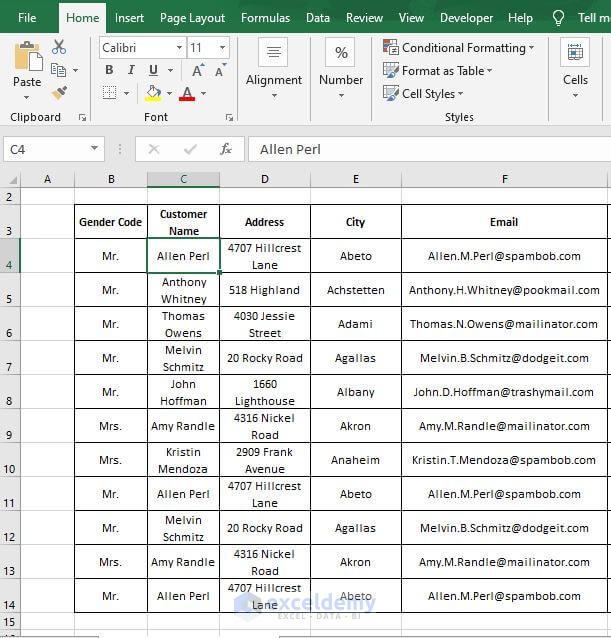This screenshot has height=638, width=611.
Task: Select the Email header cell
Action: click(504, 222)
